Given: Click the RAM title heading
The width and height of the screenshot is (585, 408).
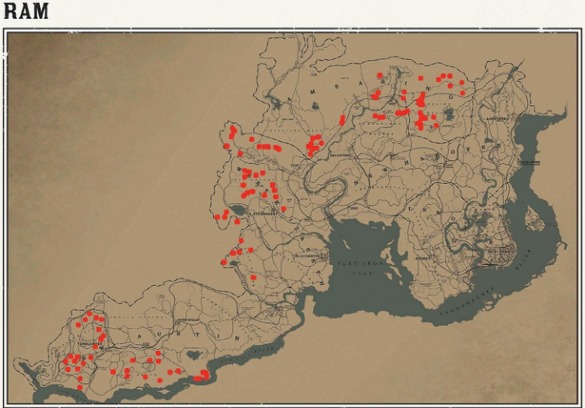Looking at the screenshot, I should [26, 11].
